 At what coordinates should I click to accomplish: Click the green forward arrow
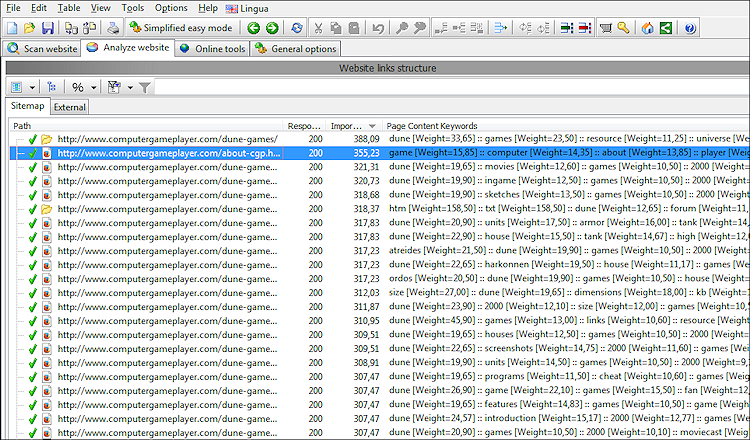point(272,28)
